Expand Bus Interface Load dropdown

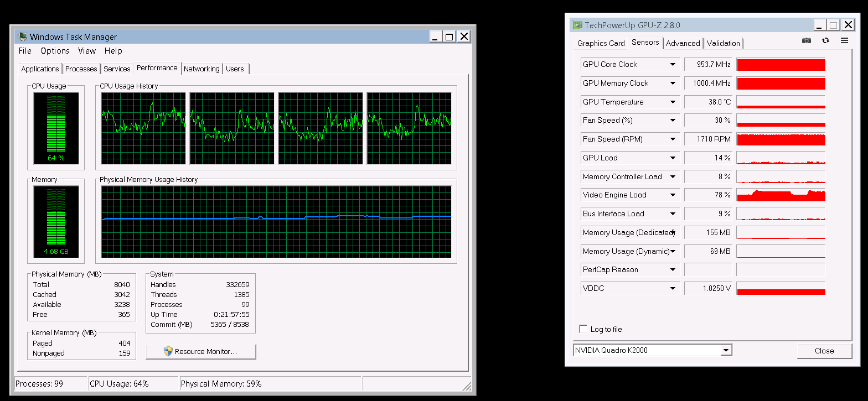click(673, 214)
